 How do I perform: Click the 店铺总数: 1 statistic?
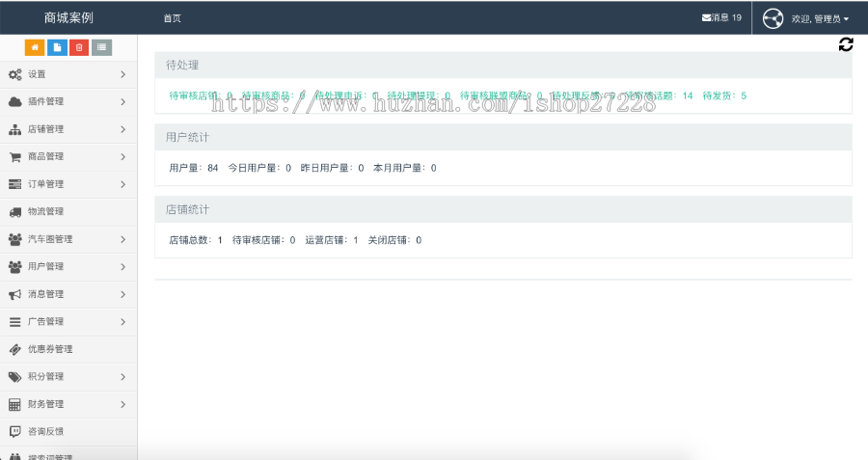[196, 240]
